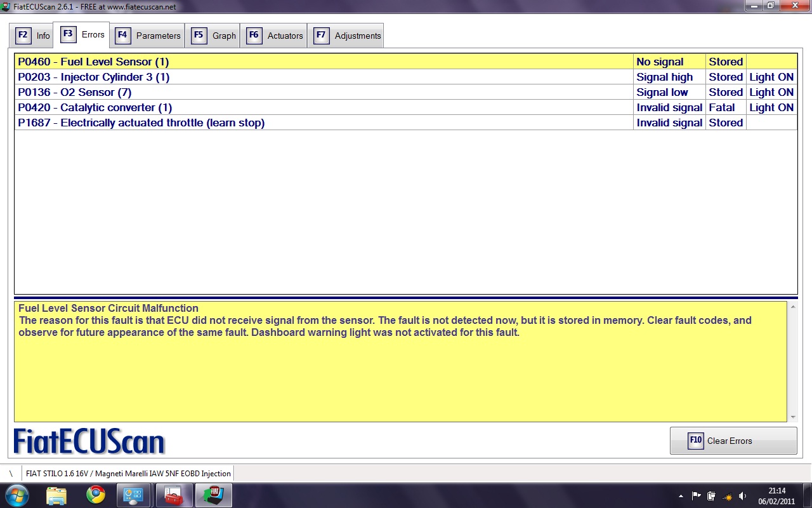Show hidden system tray icons
812x508 pixels.
coord(681,496)
